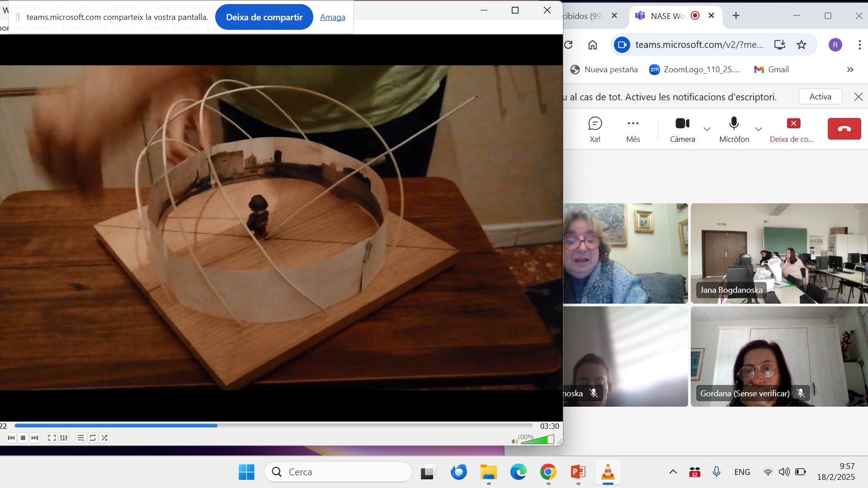Screen dimensions: 868x488
Task: Seek in the VLC progress bar
Action: (274, 426)
